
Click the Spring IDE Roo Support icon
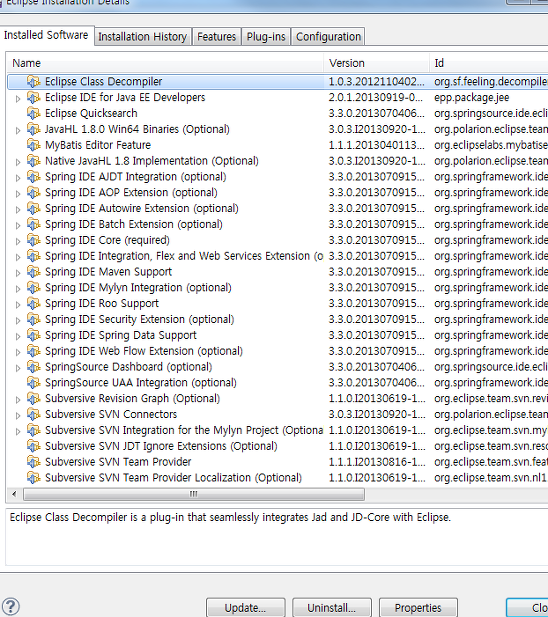(33, 303)
